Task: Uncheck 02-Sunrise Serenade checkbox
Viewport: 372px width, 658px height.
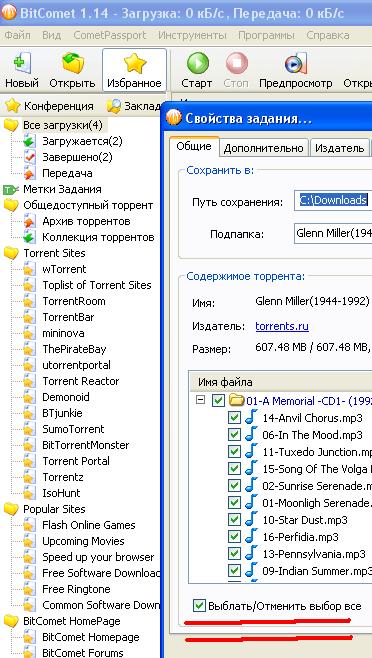Action: (x=234, y=486)
